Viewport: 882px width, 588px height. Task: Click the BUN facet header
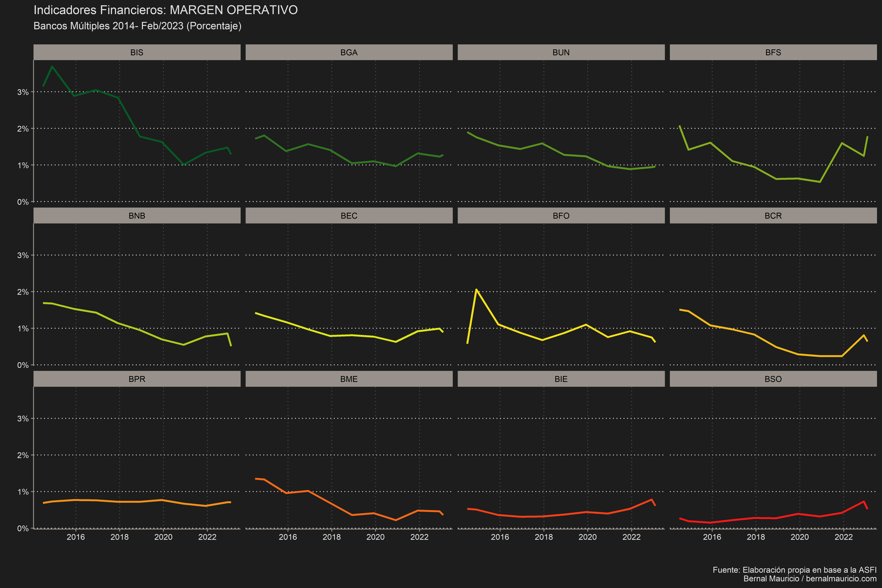click(x=561, y=52)
